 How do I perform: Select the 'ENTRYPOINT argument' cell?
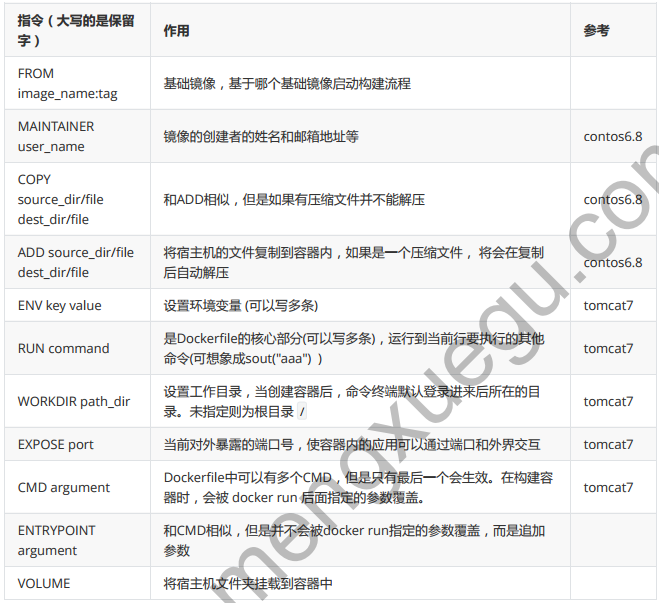tap(77, 540)
